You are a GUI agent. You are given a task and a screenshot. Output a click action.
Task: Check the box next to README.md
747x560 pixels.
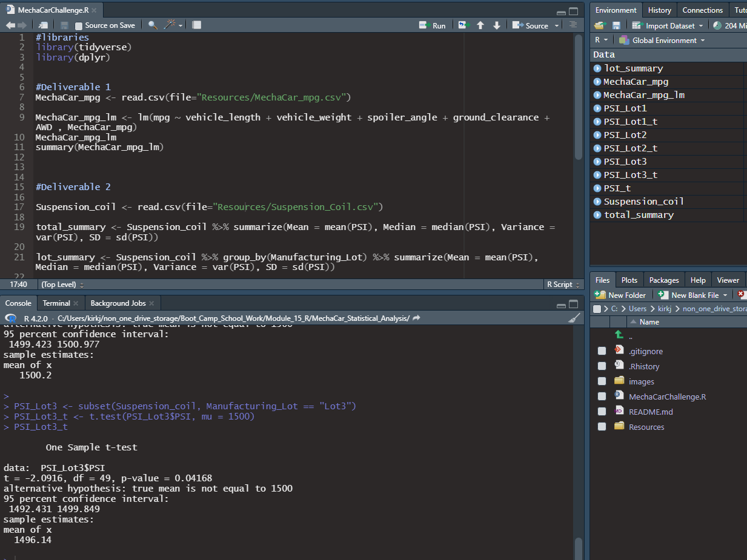[x=602, y=412]
